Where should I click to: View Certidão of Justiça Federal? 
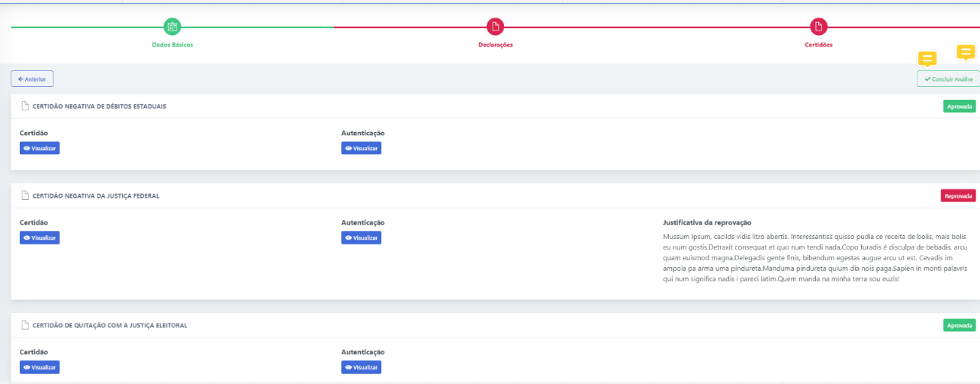coord(40,237)
